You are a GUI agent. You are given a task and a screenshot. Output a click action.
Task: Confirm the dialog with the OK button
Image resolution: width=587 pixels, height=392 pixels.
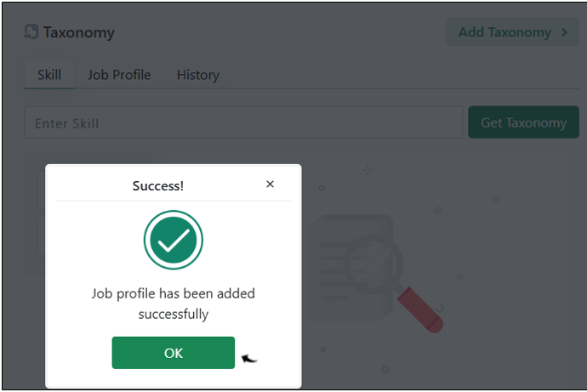174,353
